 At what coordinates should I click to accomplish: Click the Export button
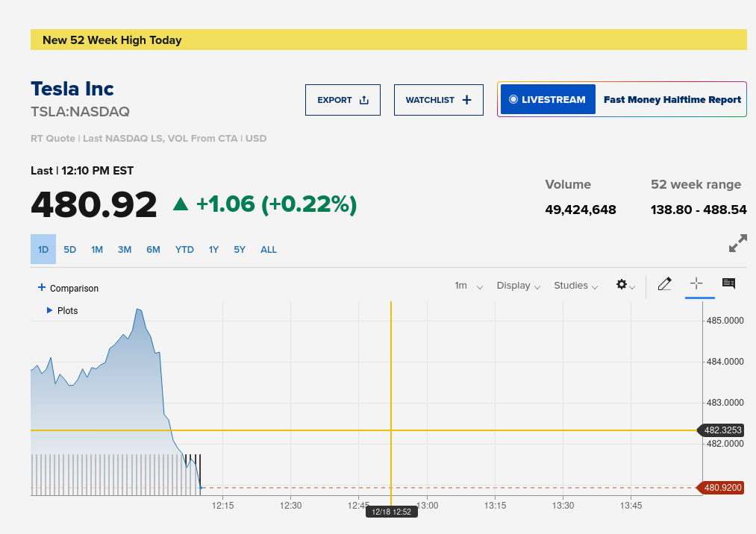pyautogui.click(x=343, y=100)
